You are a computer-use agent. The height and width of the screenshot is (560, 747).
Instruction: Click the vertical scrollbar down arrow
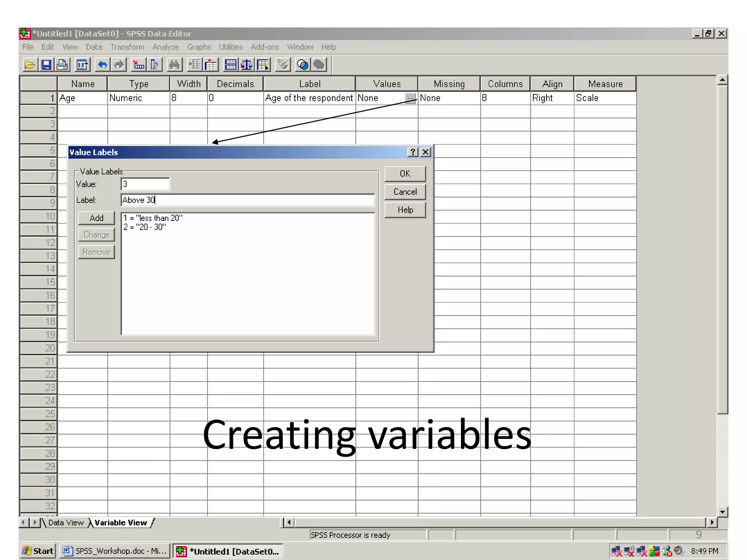point(723,512)
